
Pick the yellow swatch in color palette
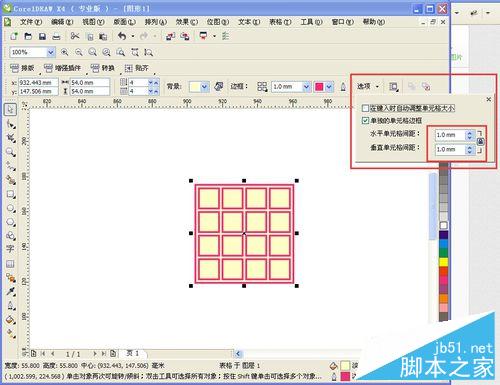click(444, 262)
